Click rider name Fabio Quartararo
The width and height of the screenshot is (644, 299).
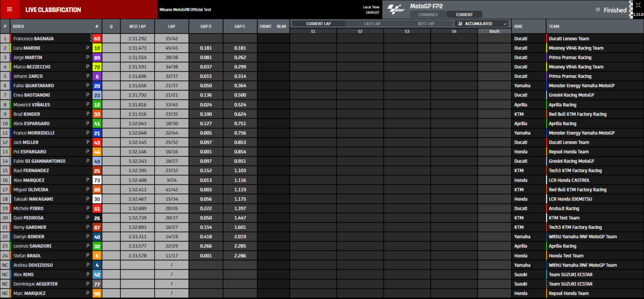click(x=33, y=86)
